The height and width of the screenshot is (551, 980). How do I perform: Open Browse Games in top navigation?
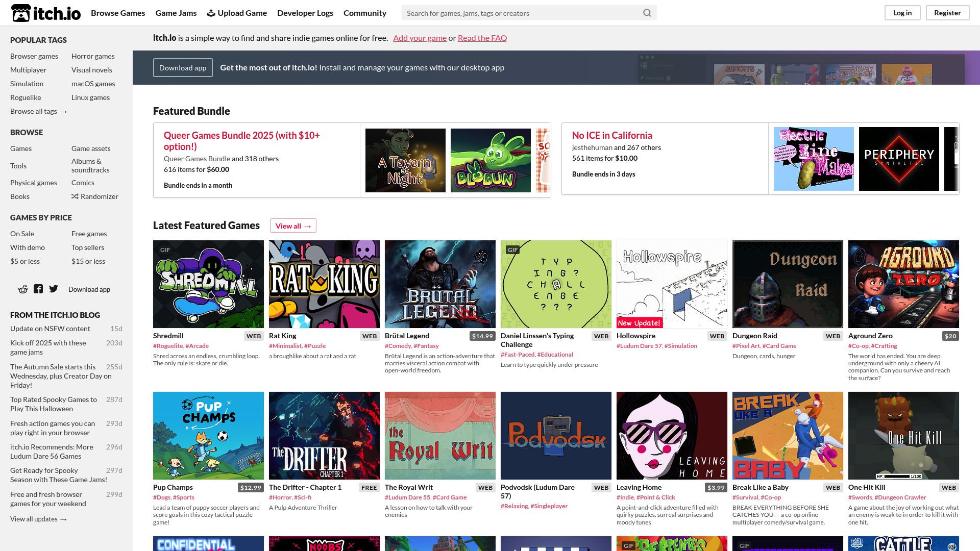tap(118, 13)
